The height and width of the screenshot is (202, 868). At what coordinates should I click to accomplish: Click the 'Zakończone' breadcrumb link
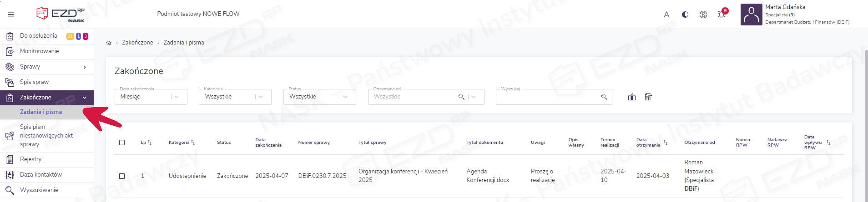tap(137, 43)
